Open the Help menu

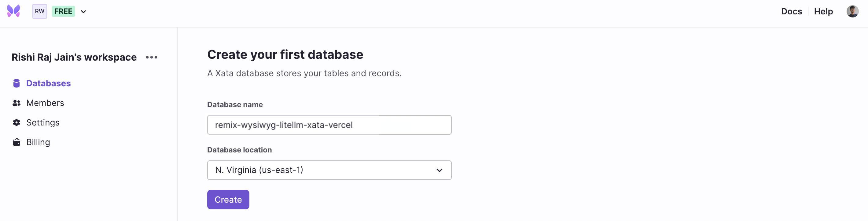823,11
